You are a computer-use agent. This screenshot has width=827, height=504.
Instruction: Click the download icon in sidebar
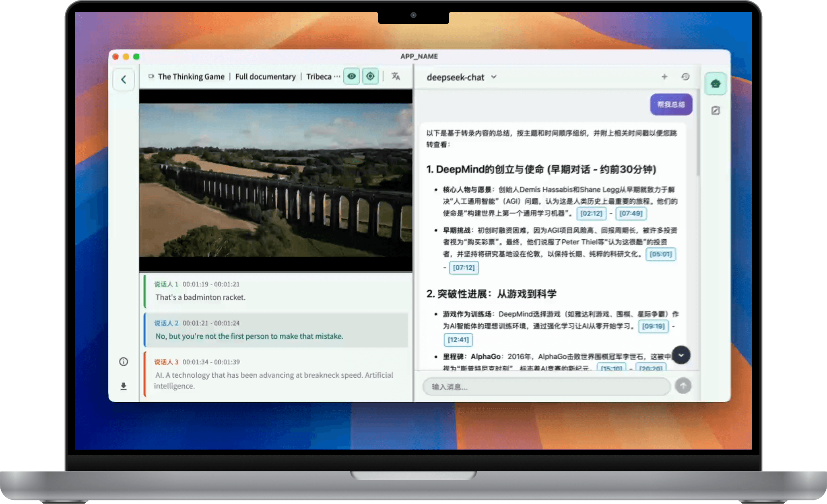(124, 386)
